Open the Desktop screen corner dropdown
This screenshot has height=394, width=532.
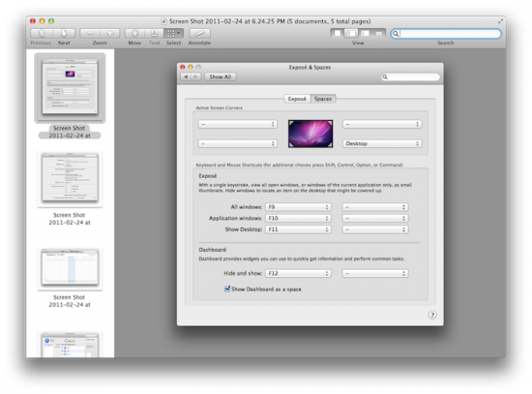(x=382, y=143)
